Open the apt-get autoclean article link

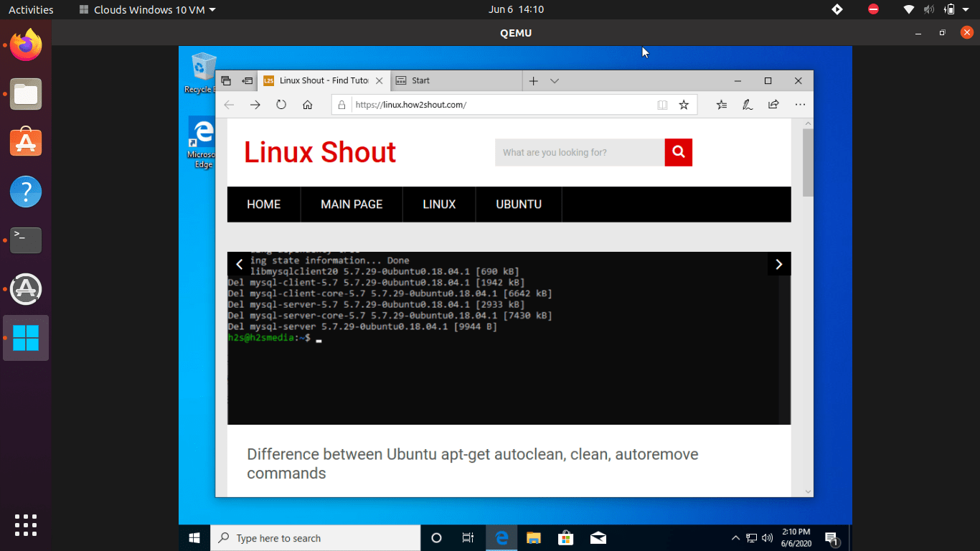point(472,453)
